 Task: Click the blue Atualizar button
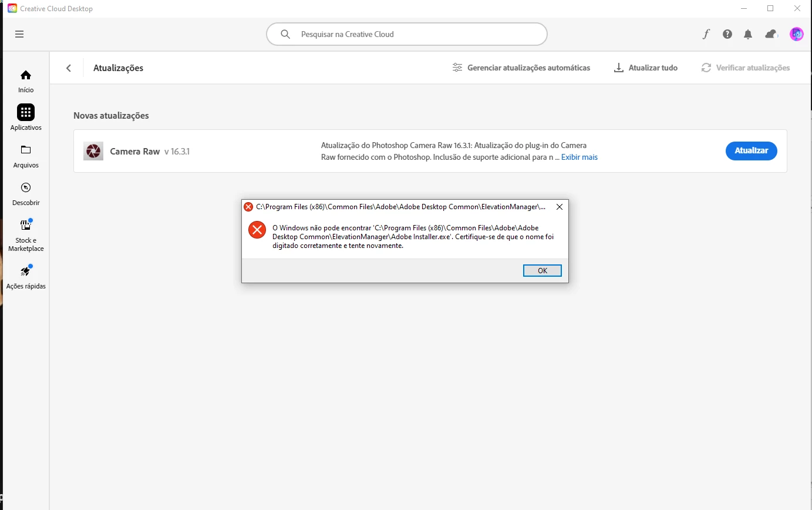click(752, 151)
